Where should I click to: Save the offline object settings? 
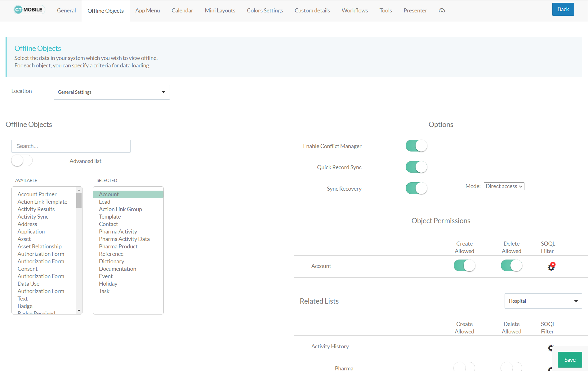pyautogui.click(x=570, y=360)
